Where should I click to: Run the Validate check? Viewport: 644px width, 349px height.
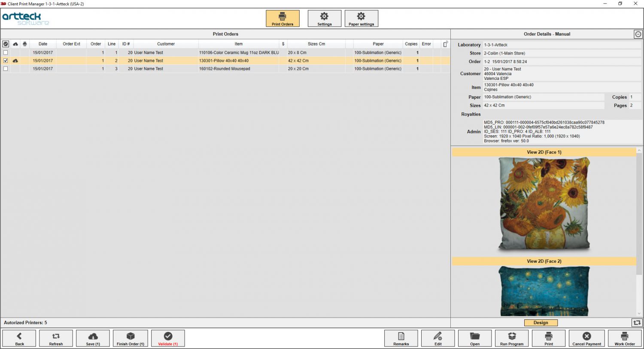click(x=168, y=338)
